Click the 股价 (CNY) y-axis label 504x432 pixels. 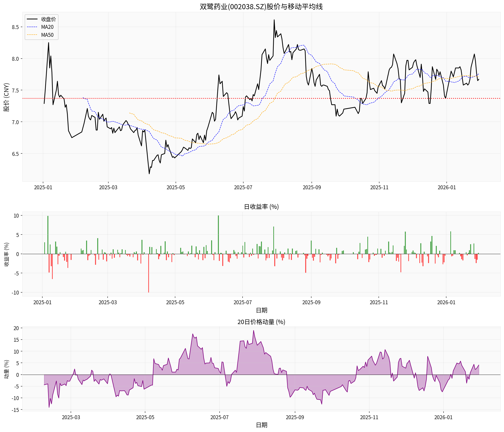[x=7, y=97]
